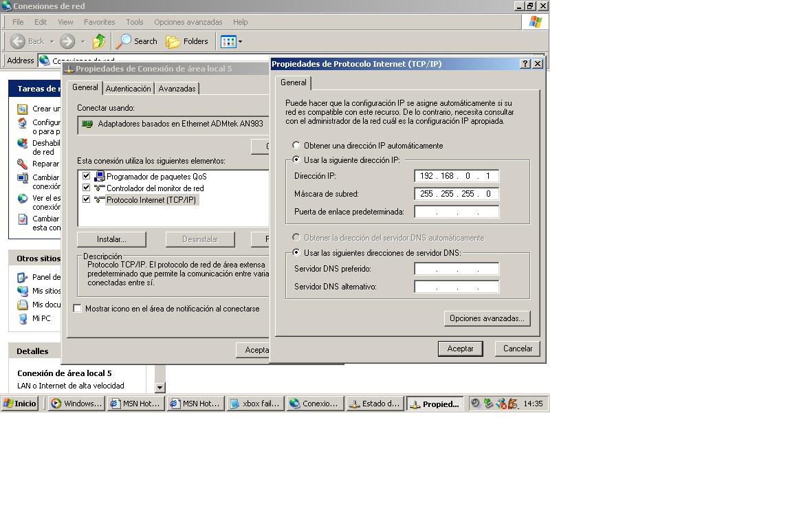Click the Back arrow toolbar icon
Viewport: 812px width, 528px height.
(18, 41)
